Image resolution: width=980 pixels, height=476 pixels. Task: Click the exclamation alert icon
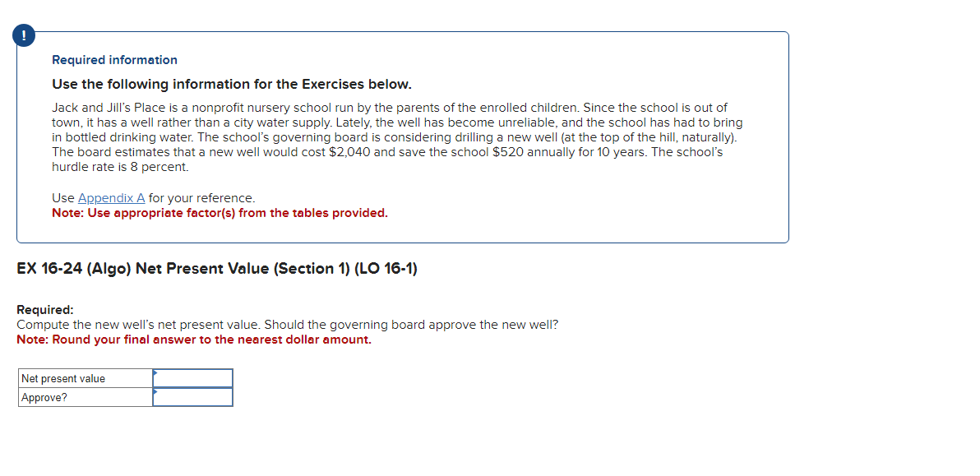[24, 35]
